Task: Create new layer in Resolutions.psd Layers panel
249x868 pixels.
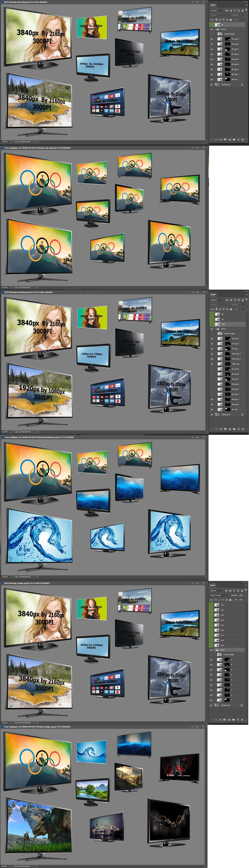Action: (x=238, y=429)
